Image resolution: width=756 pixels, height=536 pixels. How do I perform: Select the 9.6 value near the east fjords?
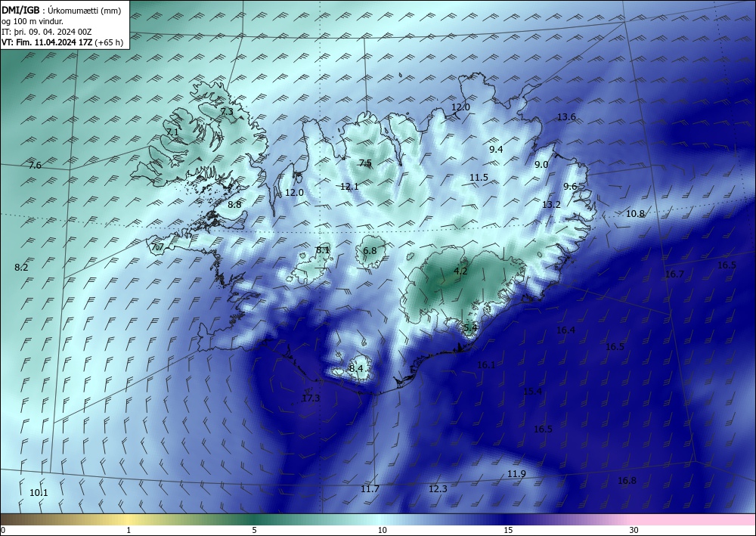click(x=570, y=187)
